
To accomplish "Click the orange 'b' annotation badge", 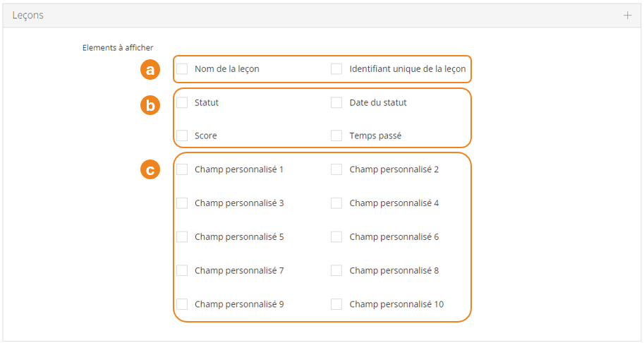I will [x=150, y=106].
